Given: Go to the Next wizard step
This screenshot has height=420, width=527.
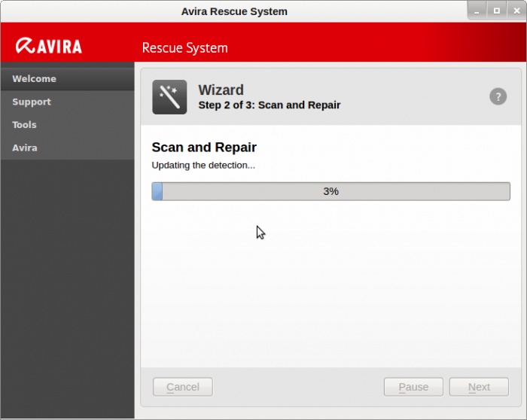Looking at the screenshot, I should [479, 387].
